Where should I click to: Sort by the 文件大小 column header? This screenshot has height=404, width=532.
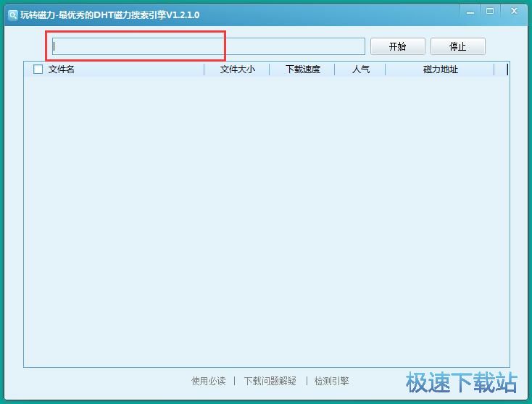point(237,70)
